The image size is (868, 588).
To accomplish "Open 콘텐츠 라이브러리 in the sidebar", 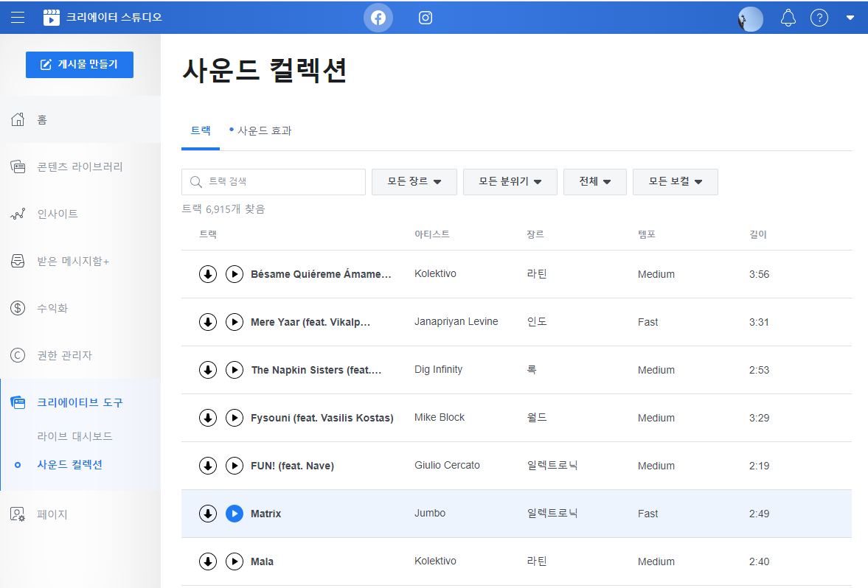I will pos(80,167).
